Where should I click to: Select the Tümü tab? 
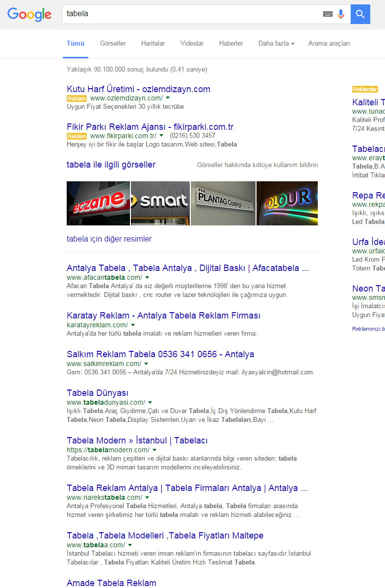pyautogui.click(x=76, y=43)
